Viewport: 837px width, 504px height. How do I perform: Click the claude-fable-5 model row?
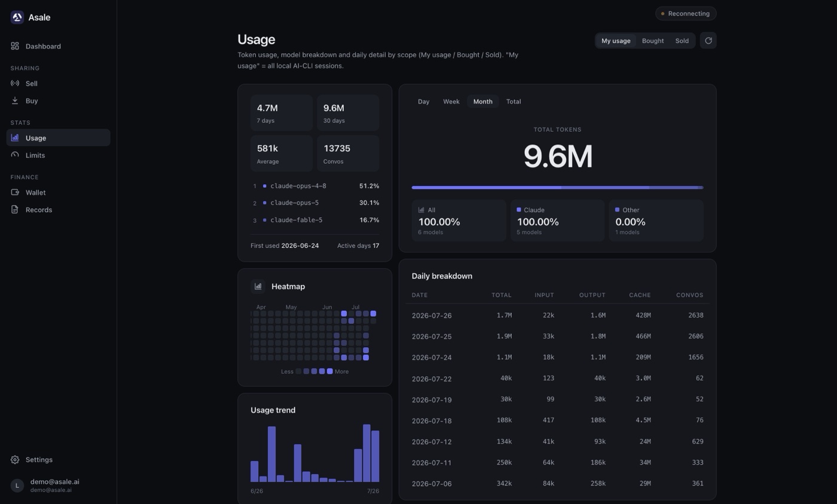pyautogui.click(x=315, y=220)
